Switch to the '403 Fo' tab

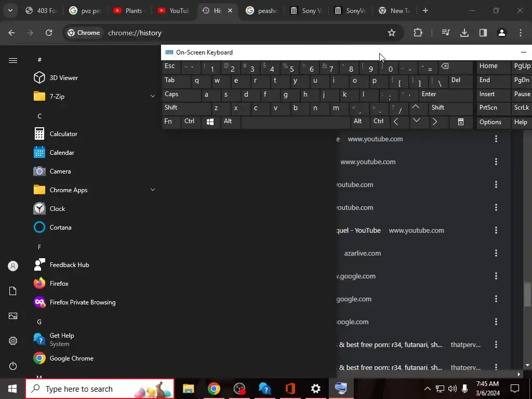[x=41, y=10]
